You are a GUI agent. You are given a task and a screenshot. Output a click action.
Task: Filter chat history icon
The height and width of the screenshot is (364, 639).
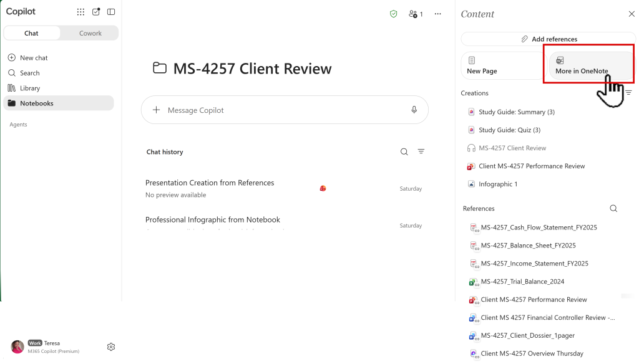click(421, 151)
